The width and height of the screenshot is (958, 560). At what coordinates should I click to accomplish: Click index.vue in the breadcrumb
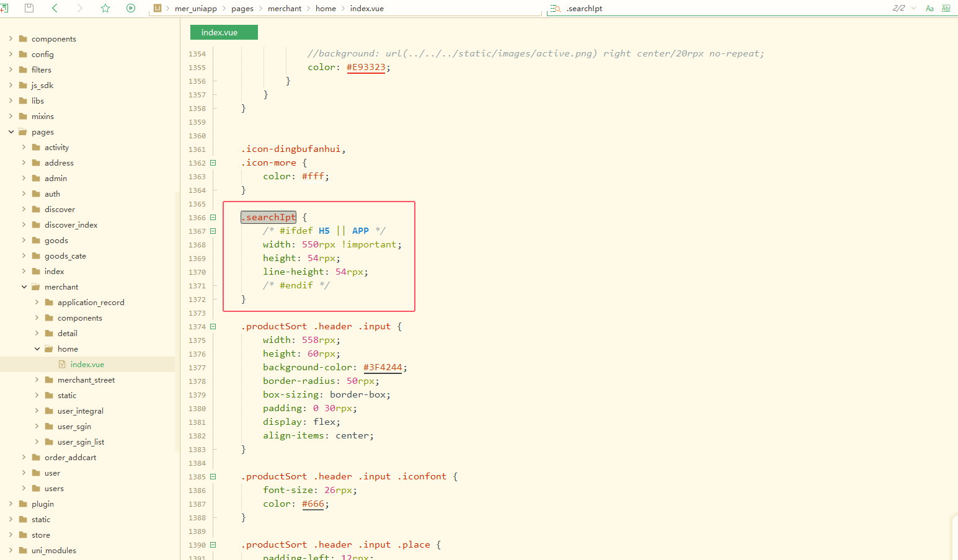pos(367,9)
